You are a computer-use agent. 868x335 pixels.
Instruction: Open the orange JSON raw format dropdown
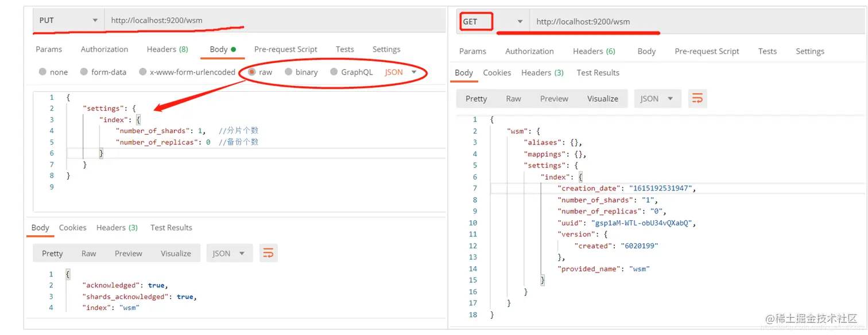(401, 72)
